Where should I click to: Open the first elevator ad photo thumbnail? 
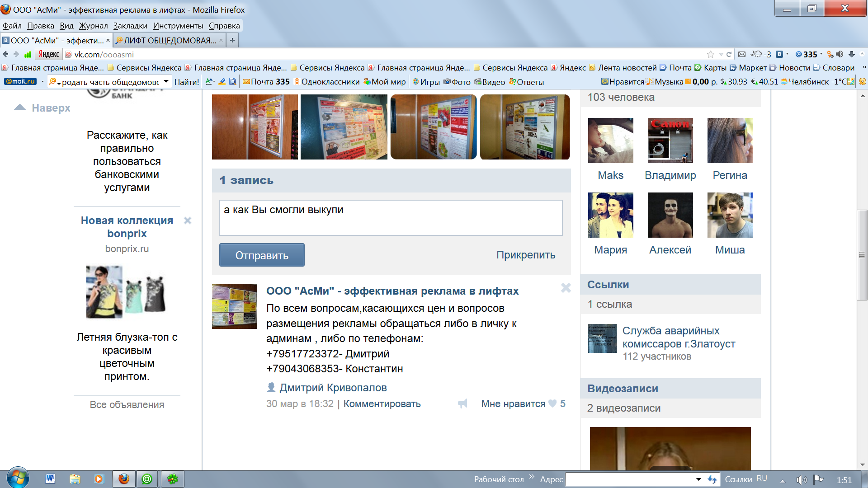[255, 127]
